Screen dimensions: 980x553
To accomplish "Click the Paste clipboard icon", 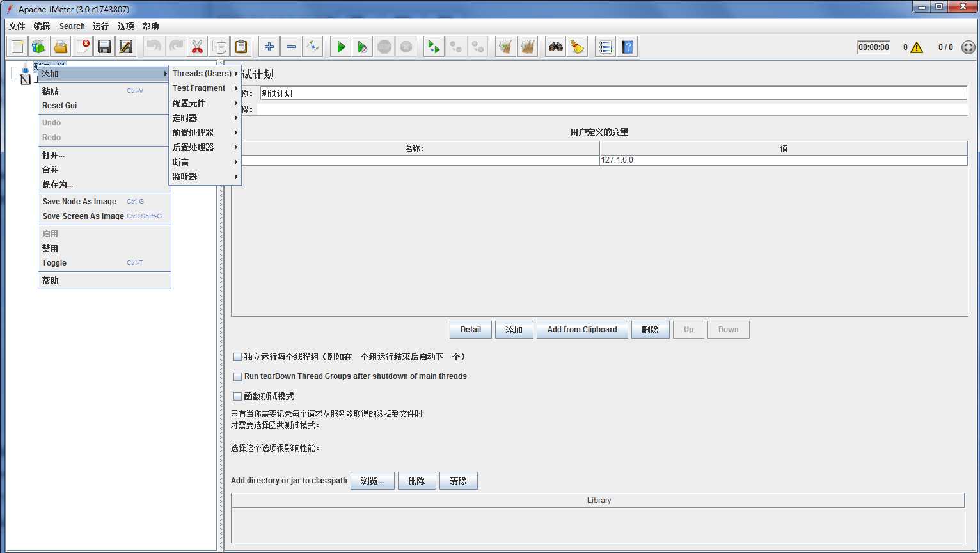I will pyautogui.click(x=241, y=47).
